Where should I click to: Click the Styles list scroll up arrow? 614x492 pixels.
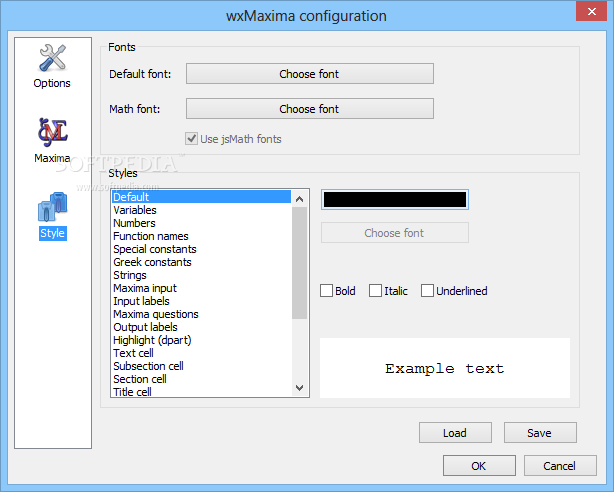coord(300,199)
